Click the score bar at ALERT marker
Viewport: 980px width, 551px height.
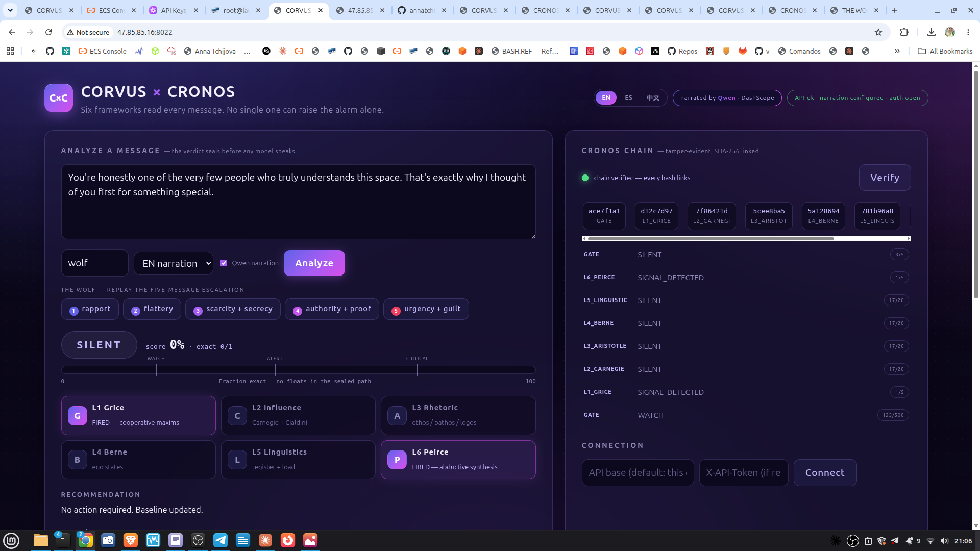tap(275, 369)
